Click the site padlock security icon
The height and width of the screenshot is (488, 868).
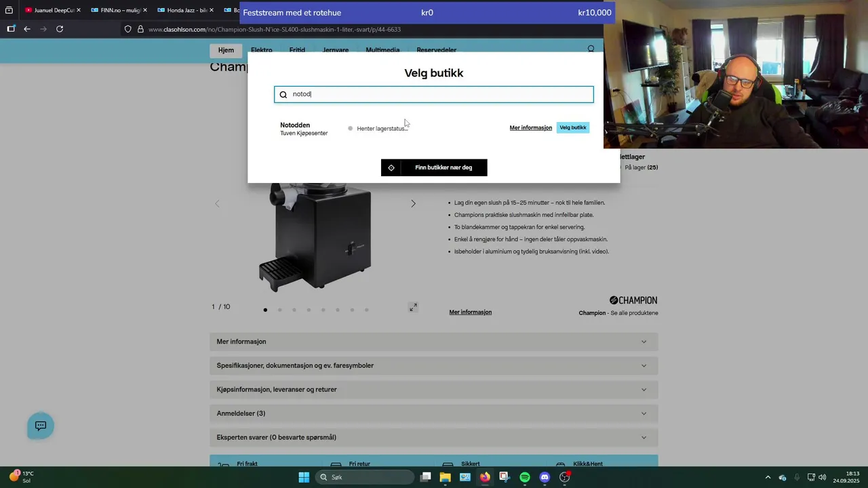pos(140,29)
